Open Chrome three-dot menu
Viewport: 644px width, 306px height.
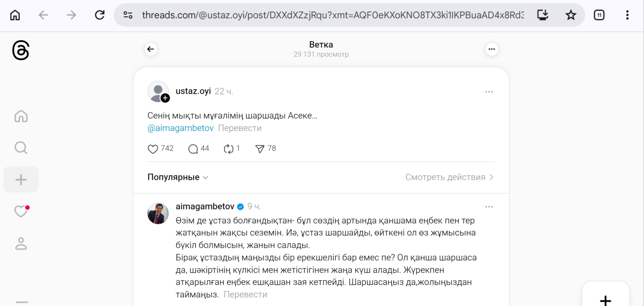tap(627, 15)
